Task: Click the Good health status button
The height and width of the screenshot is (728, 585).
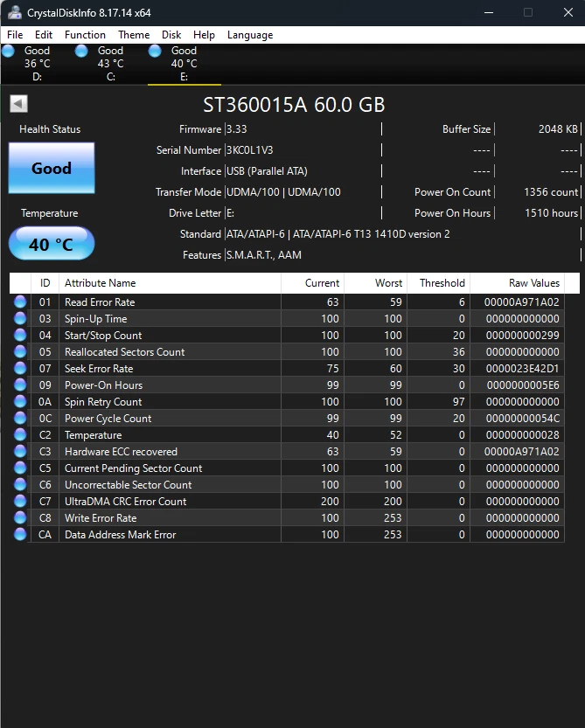Action: point(52,168)
